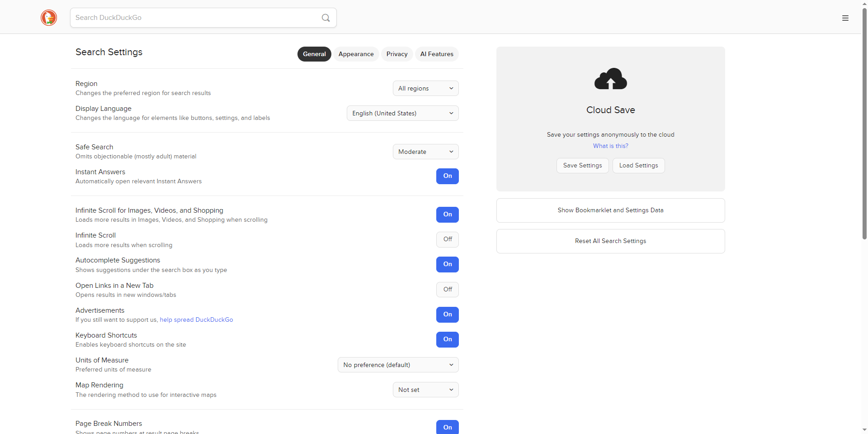
Task: Toggle Autocomplete Suggestions off
Action: [x=447, y=264]
